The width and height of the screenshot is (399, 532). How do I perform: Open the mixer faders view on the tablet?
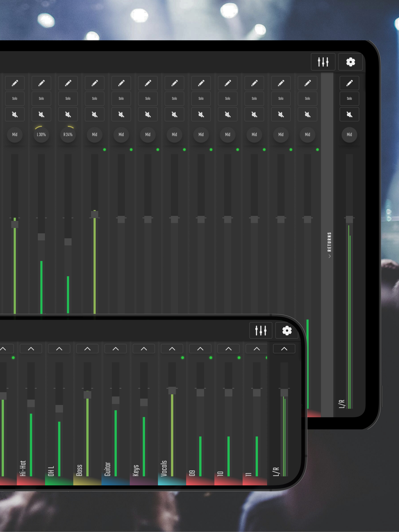(x=323, y=62)
